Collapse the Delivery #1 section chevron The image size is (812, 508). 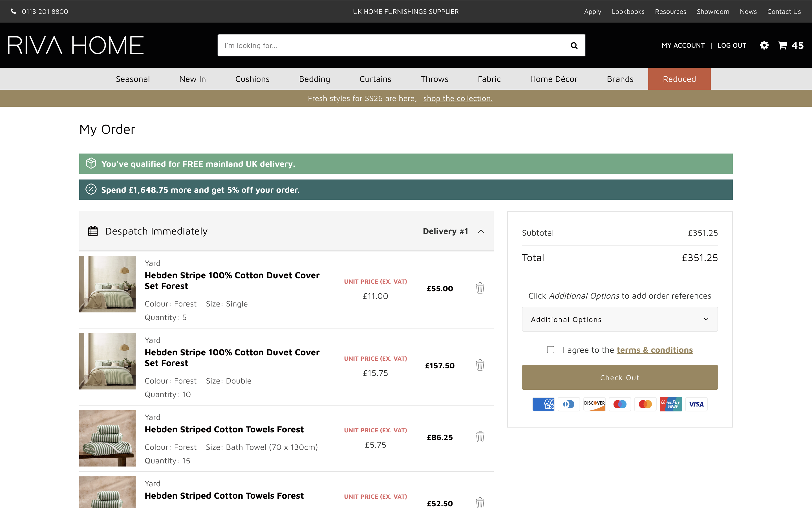point(481,231)
